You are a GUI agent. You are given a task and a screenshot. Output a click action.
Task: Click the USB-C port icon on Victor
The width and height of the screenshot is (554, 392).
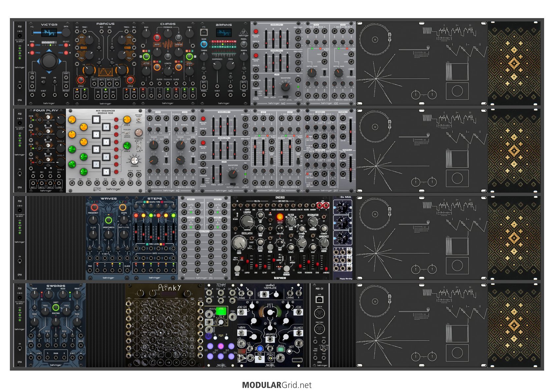point(32,32)
